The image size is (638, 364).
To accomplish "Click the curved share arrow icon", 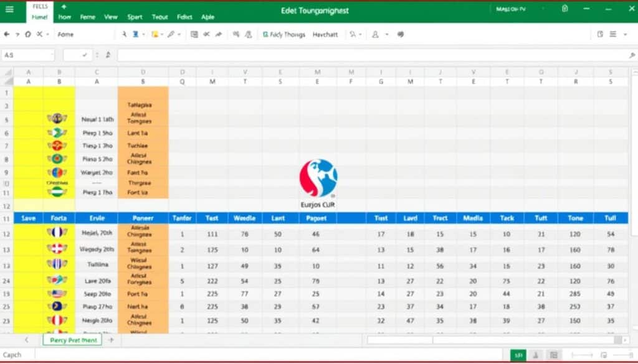I will coord(219,34).
